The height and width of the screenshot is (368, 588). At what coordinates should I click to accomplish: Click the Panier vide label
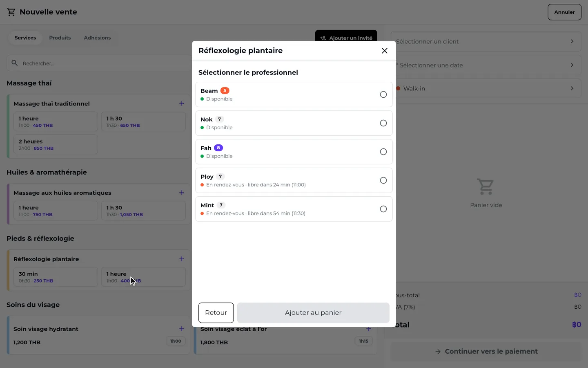point(486,205)
